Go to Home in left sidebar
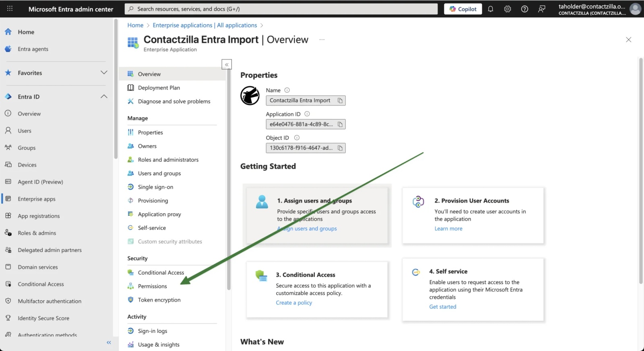The image size is (644, 351). pos(26,32)
